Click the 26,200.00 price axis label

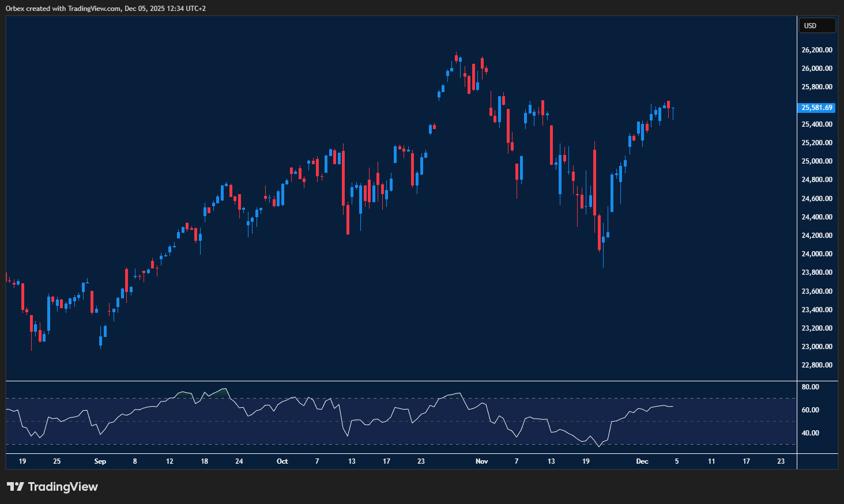[817, 50]
